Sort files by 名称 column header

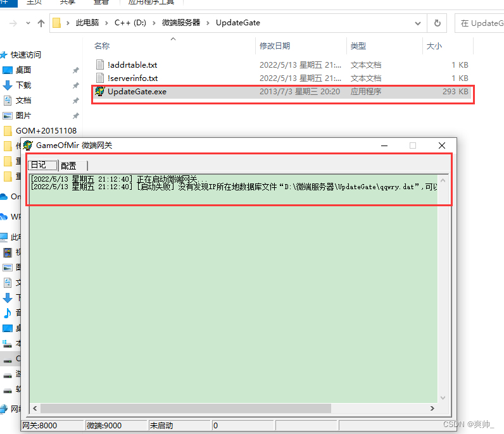102,46
